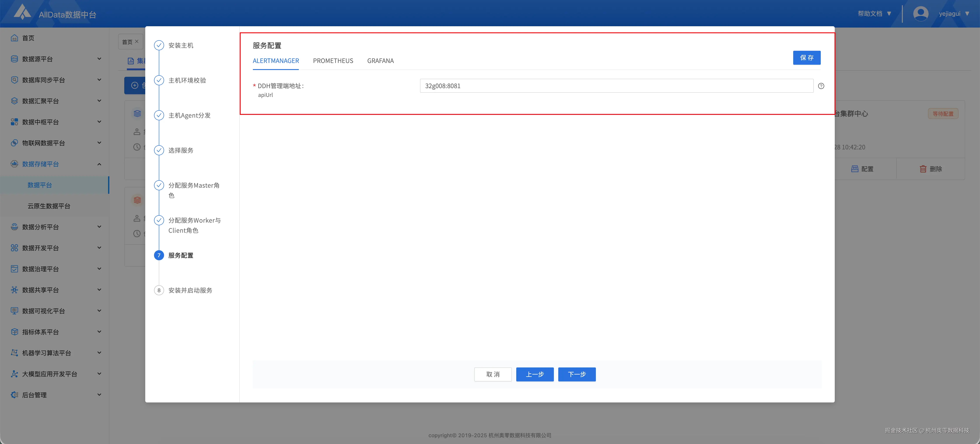Click the delete trash icon on cluster card
Image resolution: width=980 pixels, height=444 pixels.
pyautogui.click(x=923, y=169)
